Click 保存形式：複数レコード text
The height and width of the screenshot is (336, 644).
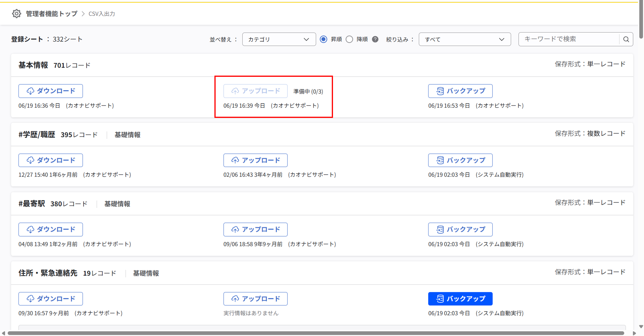[590, 133]
